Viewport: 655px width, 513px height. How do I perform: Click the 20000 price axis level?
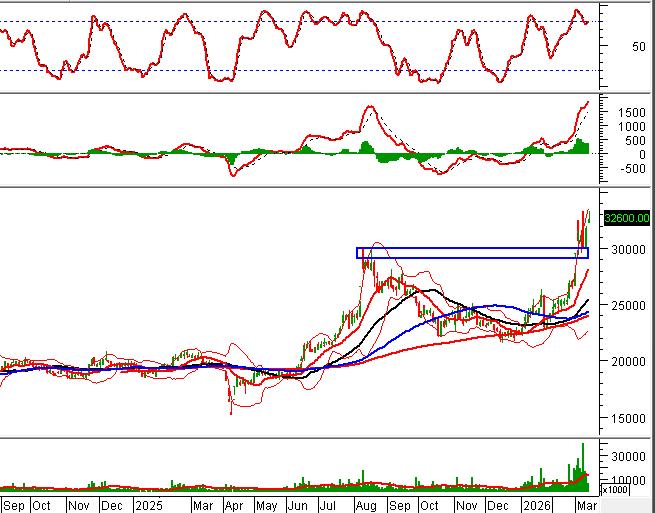[625, 362]
